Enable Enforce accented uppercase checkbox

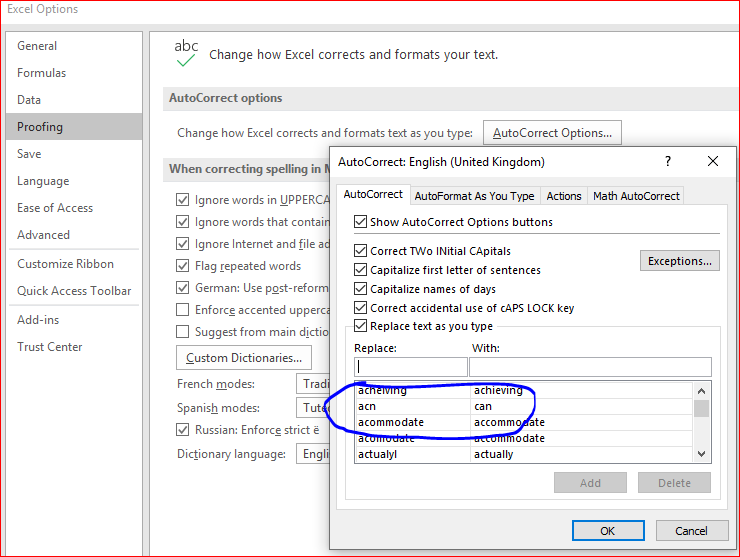tap(182, 310)
